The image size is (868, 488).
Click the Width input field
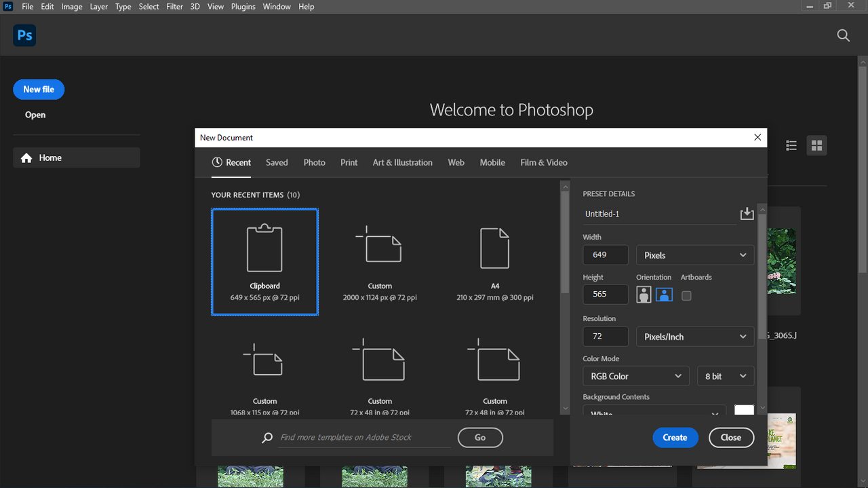605,255
